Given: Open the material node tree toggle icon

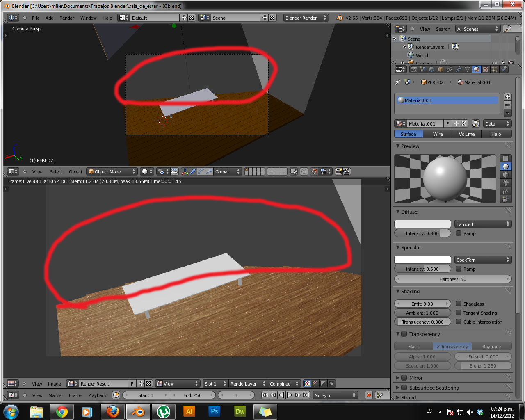Looking at the screenshot, I should coord(476,123).
